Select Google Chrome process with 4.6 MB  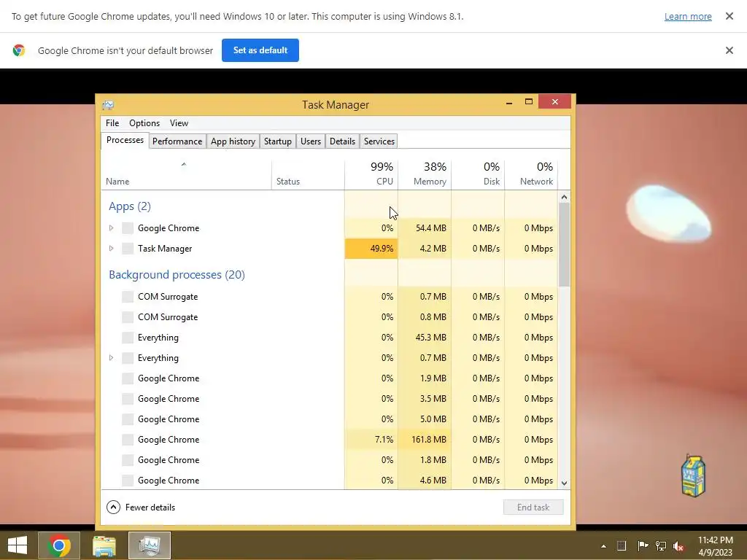[x=329, y=480]
